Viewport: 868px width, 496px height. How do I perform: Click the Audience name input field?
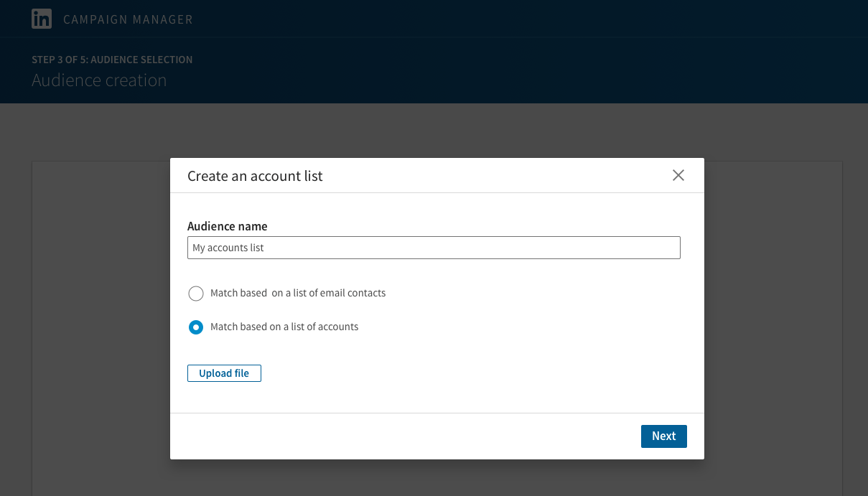point(434,248)
